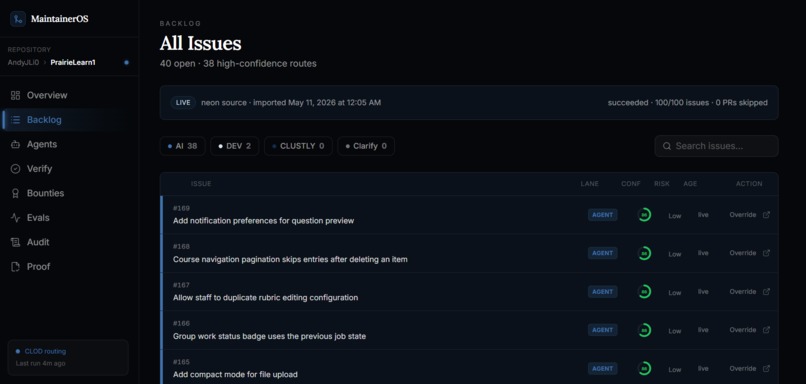
Task: Click AGENT badge on issue #165
Action: [x=602, y=369]
